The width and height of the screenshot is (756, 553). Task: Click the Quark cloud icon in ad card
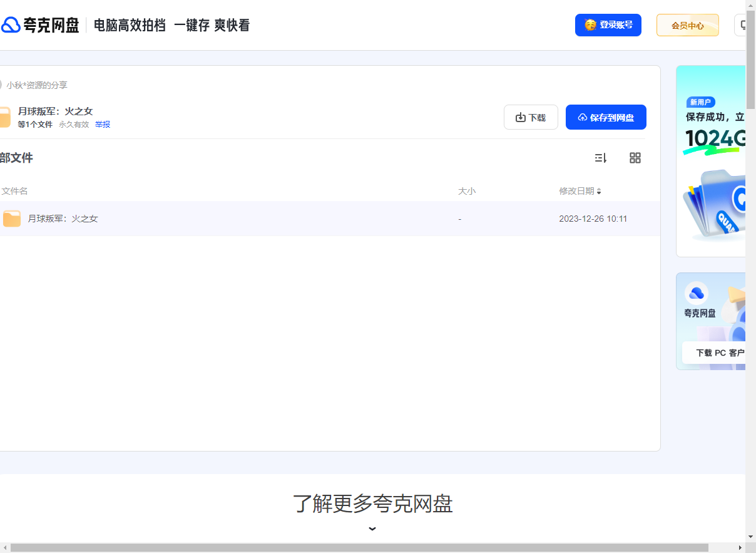(697, 292)
